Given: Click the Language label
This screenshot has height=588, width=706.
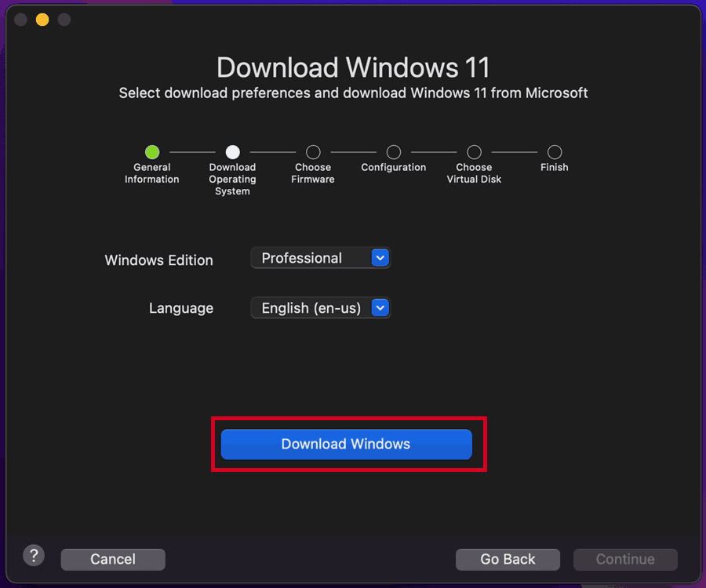Looking at the screenshot, I should (181, 308).
